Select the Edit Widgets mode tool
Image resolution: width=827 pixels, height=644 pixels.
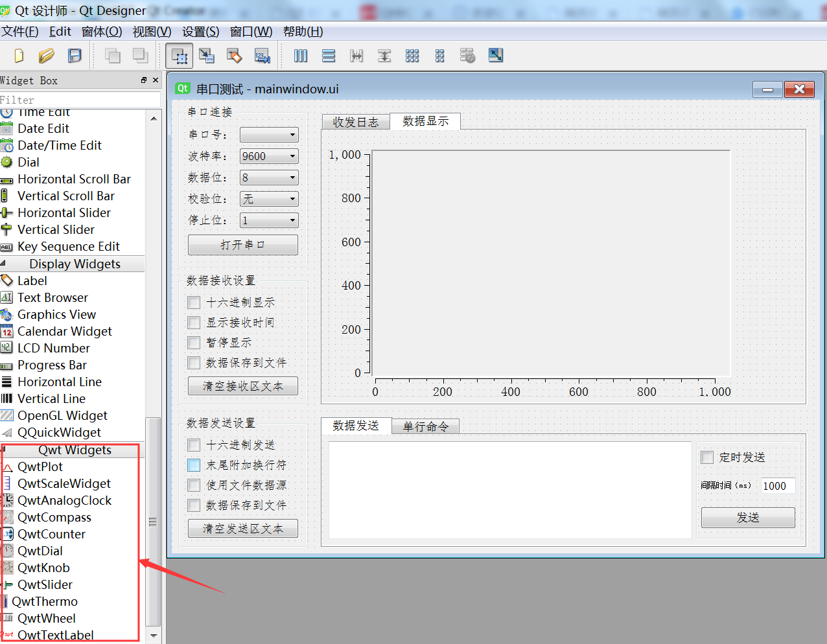[179, 56]
